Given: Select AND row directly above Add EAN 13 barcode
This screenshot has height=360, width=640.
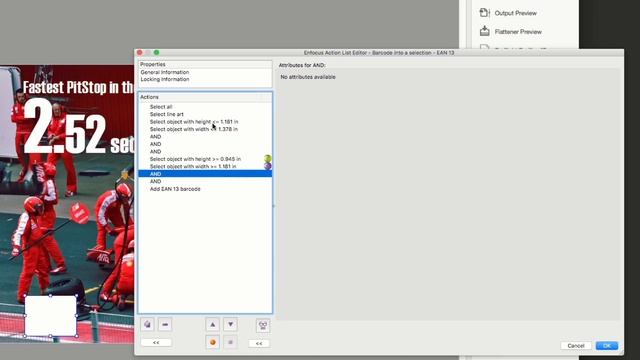Looking at the screenshot, I should [205, 181].
